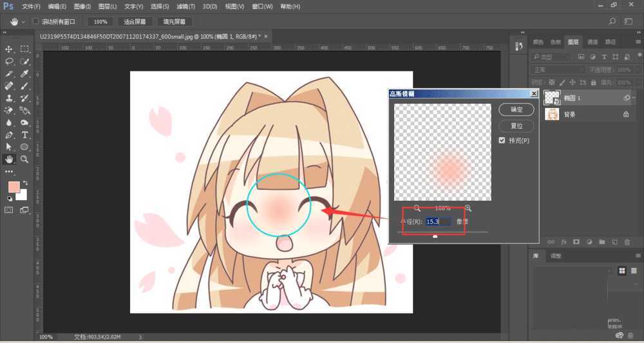Expand the Hand tool preset picker arrow
Screen dimensions: 644x343
pos(24,21)
